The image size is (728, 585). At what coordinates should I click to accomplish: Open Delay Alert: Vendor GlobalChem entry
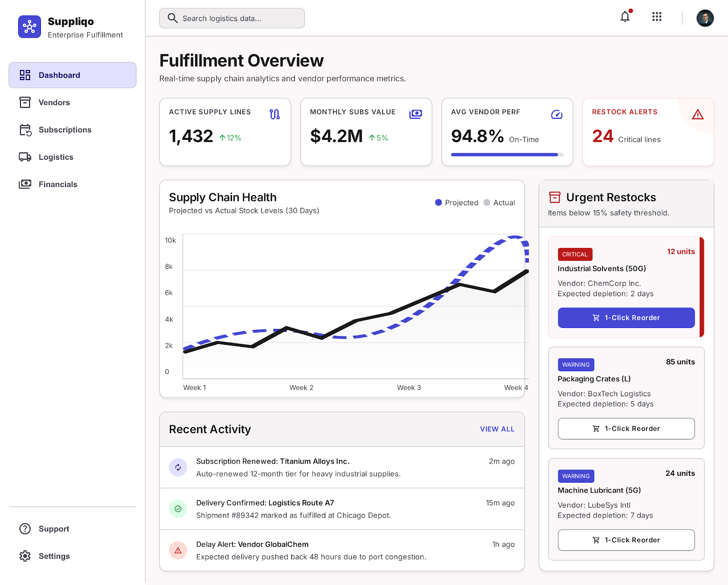pyautogui.click(x=342, y=550)
